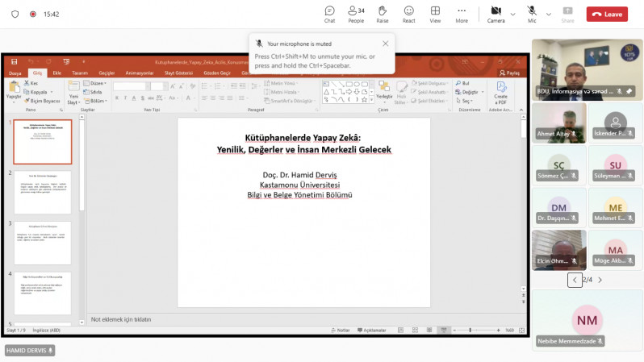Image resolution: width=644 pixels, height=362 pixels.
Task: Click the Share screen button
Action: pyautogui.click(x=567, y=14)
